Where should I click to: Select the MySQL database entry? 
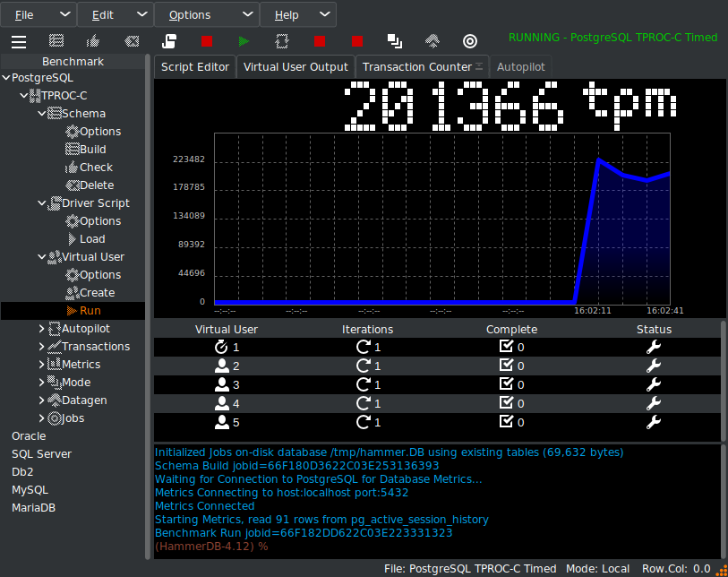tap(30, 490)
